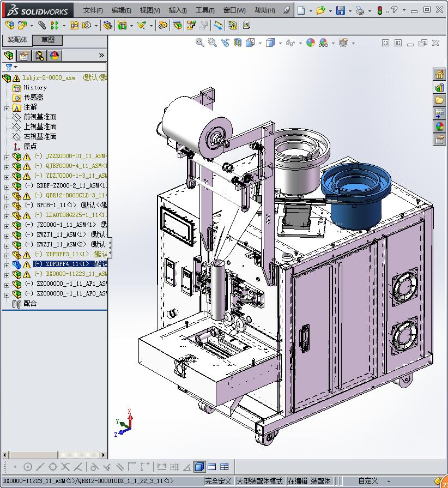Open the Assembly Features dropdown arrow
This screenshot has width=448, height=488.
click(x=131, y=26)
